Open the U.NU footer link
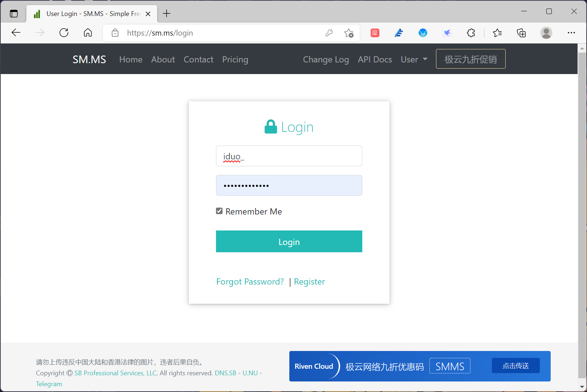 coord(250,373)
